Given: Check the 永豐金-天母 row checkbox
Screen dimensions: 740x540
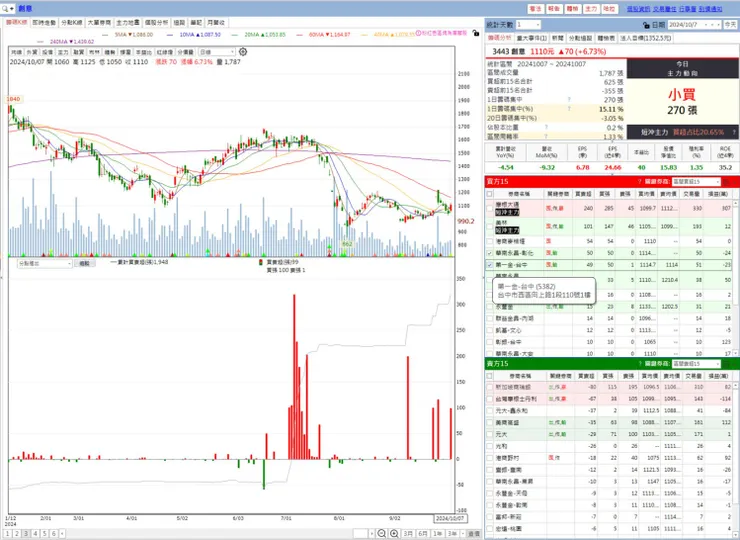Looking at the screenshot, I should 489,493.
